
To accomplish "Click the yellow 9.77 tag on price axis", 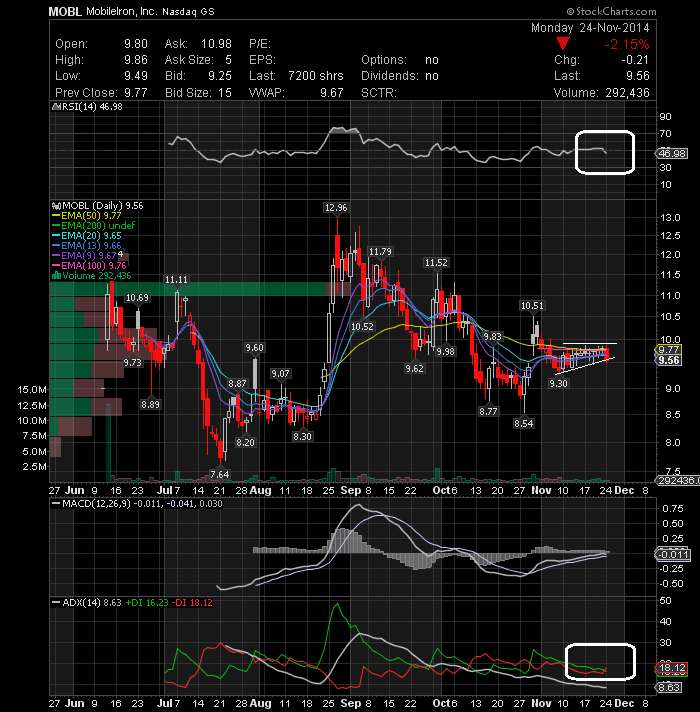I will 668,350.
